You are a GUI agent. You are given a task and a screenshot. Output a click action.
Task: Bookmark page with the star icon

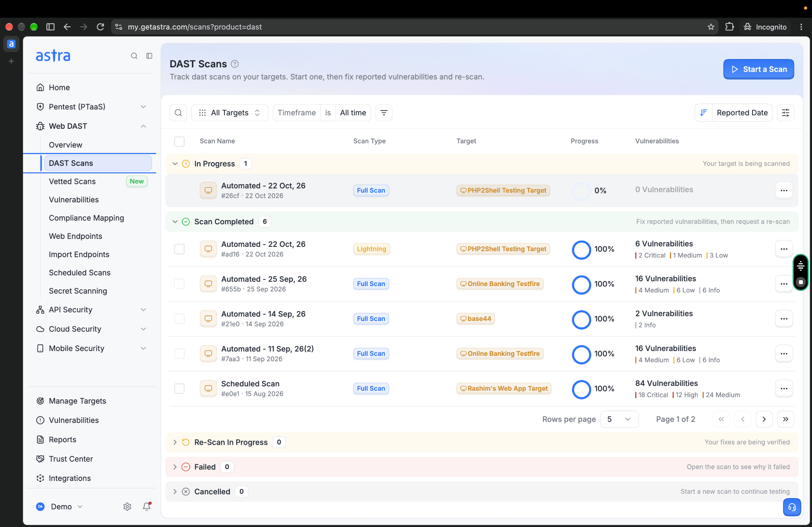tap(711, 27)
